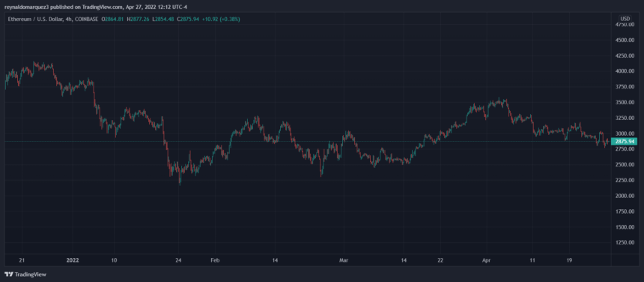The width and height of the screenshot is (644, 282).
Task: Click the TradingView logo at bottom left
Action: (x=25, y=274)
